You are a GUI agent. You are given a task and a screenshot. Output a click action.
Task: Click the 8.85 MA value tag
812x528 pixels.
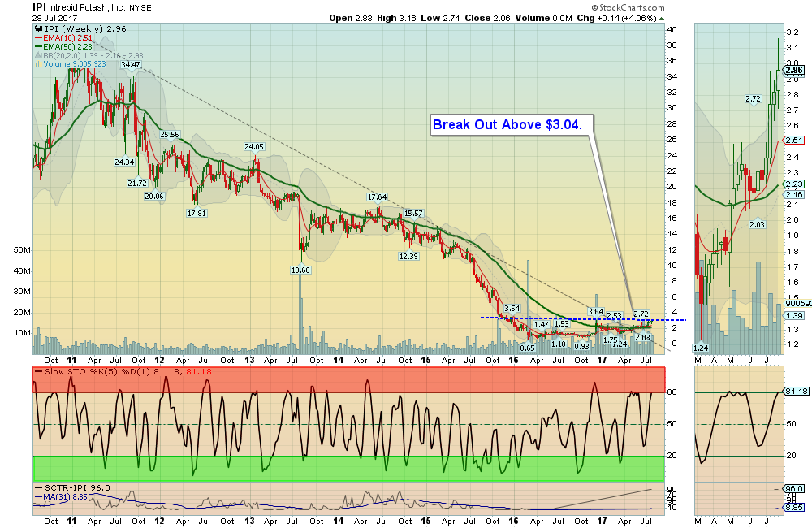(794, 508)
